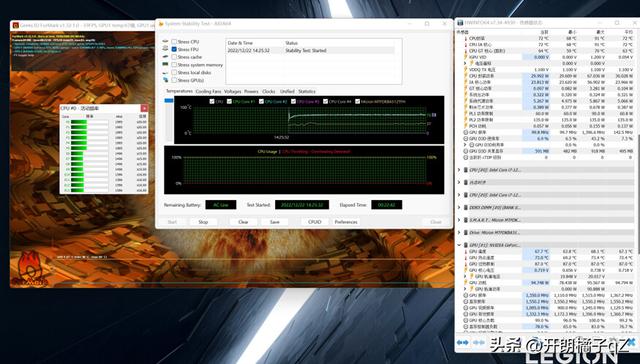The width and height of the screenshot is (640, 364).
Task: Click bolt icon on CPU 封装功率 row
Action: (x=466, y=76)
